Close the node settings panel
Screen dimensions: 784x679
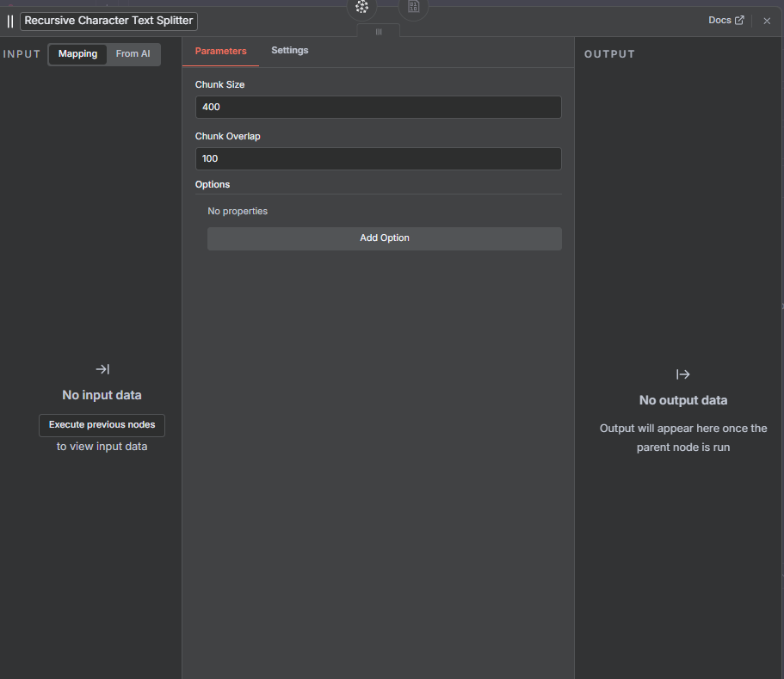click(x=767, y=21)
